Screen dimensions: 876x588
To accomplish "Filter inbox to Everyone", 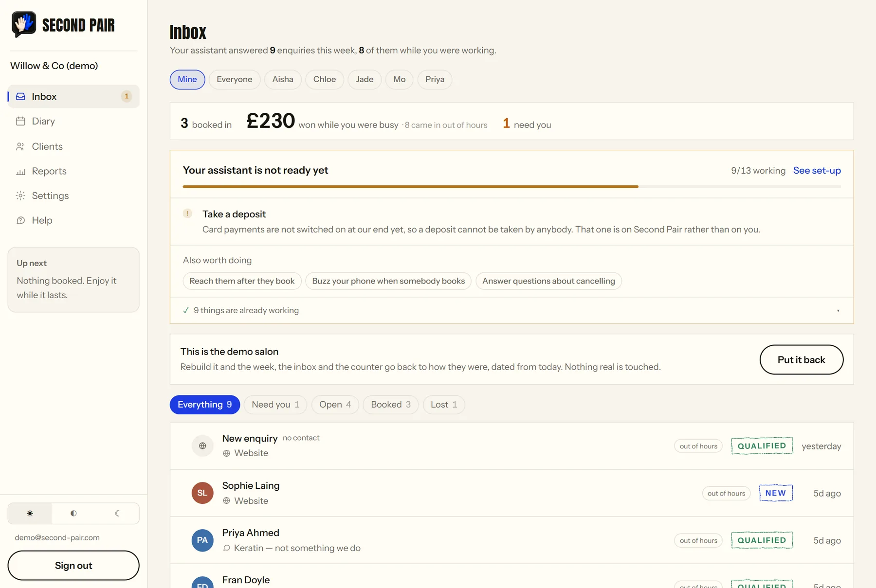I will point(235,79).
